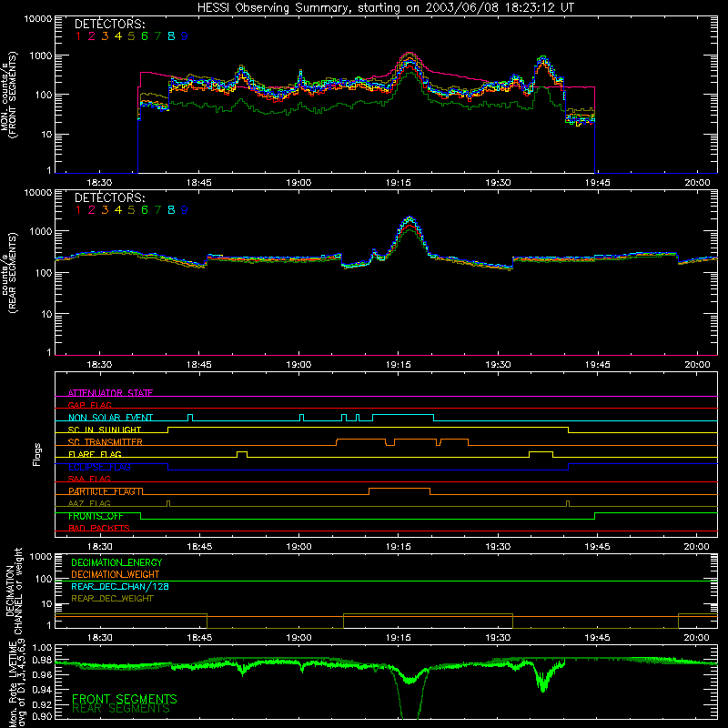The height and width of the screenshot is (728, 728).
Task: Click the DECIMATION_WEIGHT legend entry
Action: click(x=116, y=574)
